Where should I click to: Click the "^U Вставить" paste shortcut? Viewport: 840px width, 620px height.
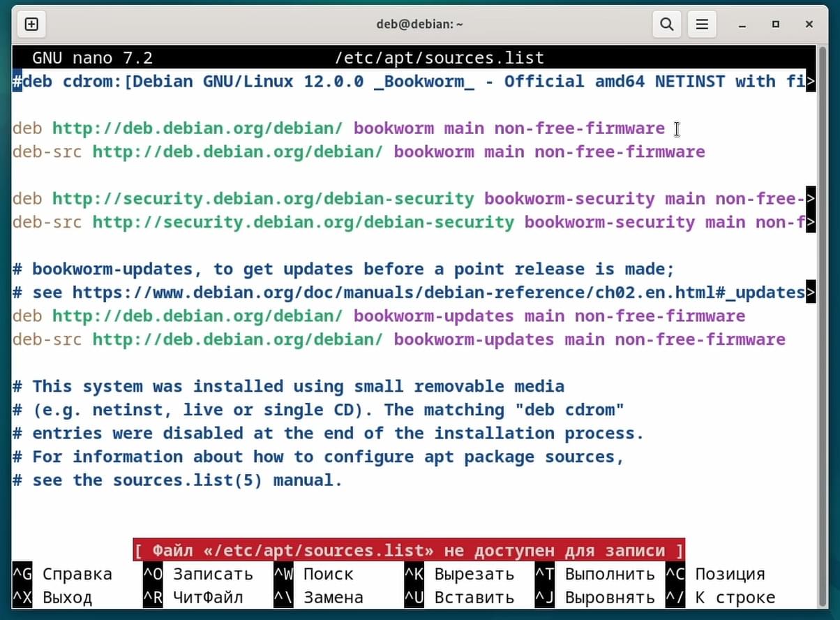[x=459, y=598]
